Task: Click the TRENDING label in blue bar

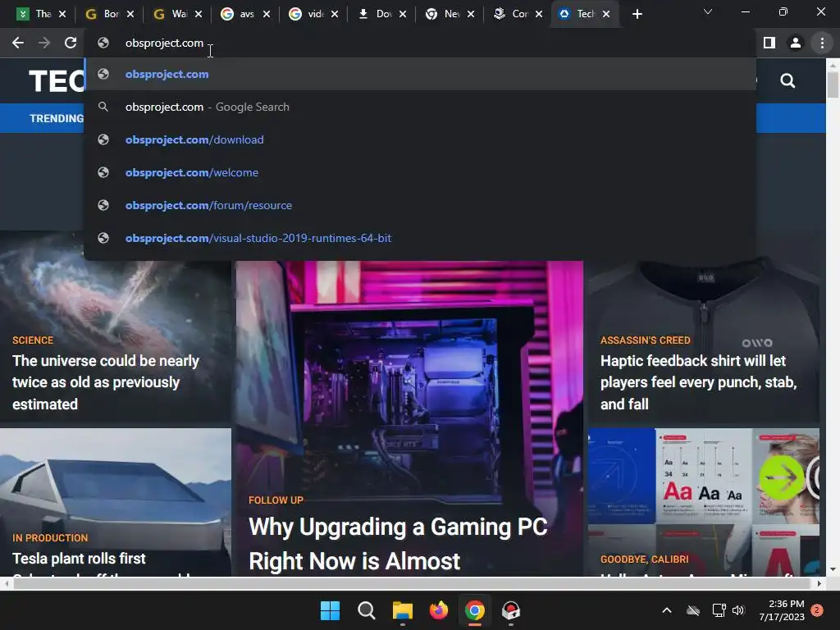Action: tap(57, 118)
